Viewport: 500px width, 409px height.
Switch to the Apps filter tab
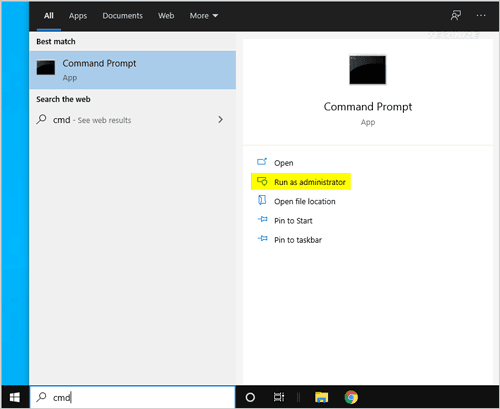78,16
